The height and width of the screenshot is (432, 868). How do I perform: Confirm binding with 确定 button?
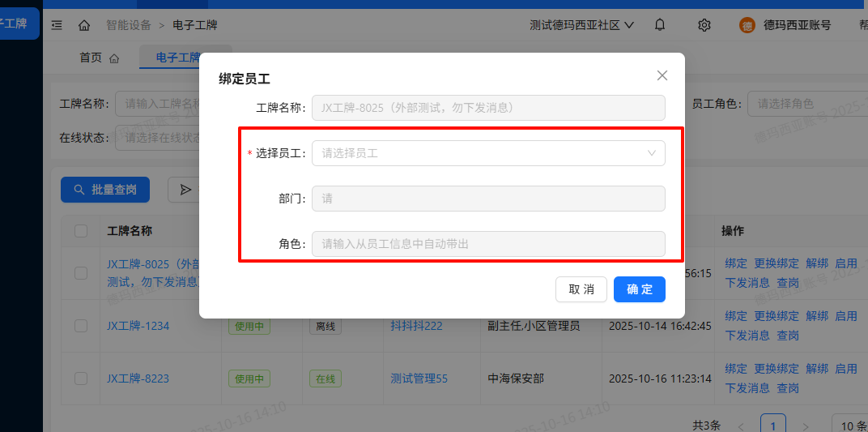pos(640,289)
